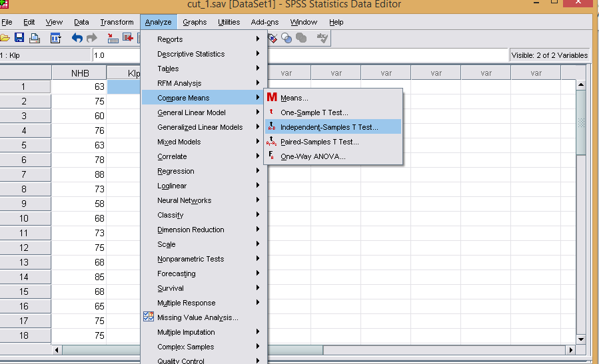This screenshot has width=599, height=364.
Task: Click the Show All Variables gray circles icon
Action: click(301, 37)
